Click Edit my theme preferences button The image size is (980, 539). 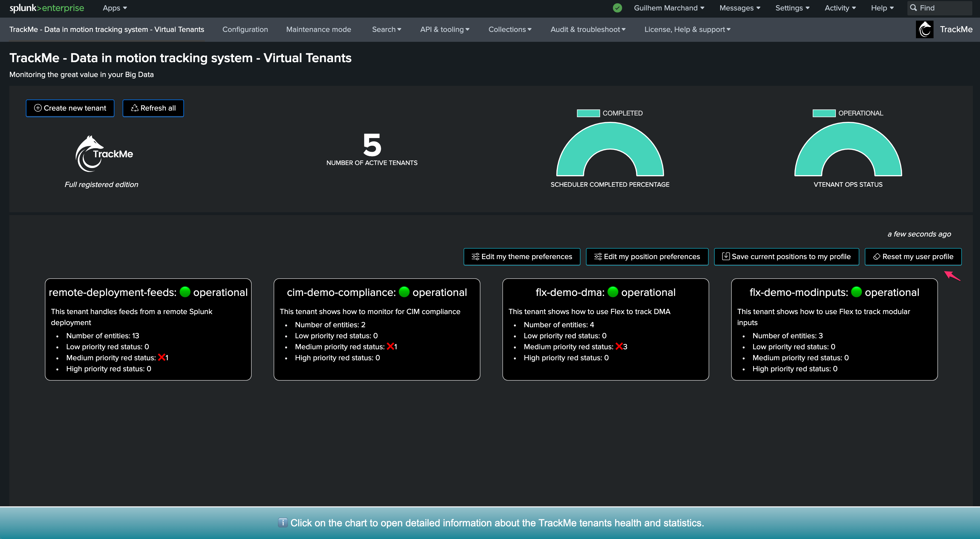[522, 256]
